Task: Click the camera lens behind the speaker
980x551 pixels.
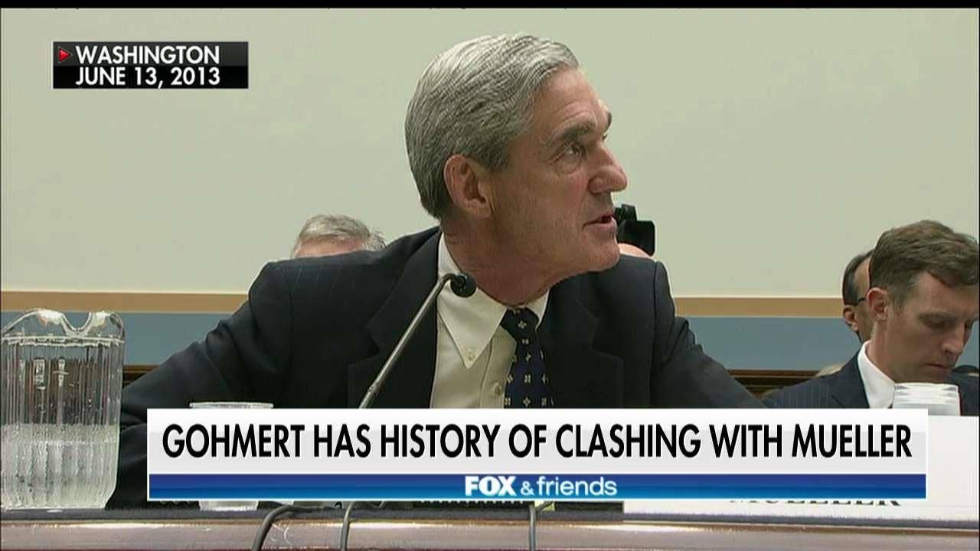Action: (x=634, y=230)
